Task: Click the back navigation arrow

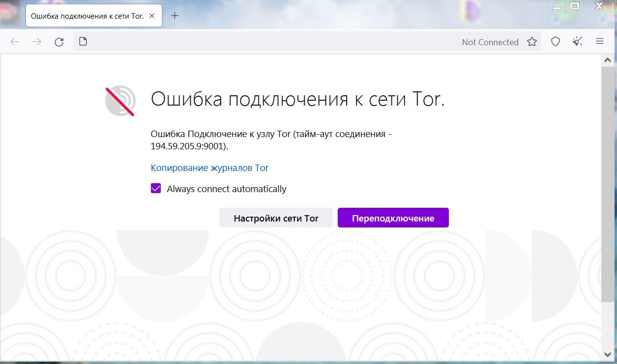Action: pos(15,42)
